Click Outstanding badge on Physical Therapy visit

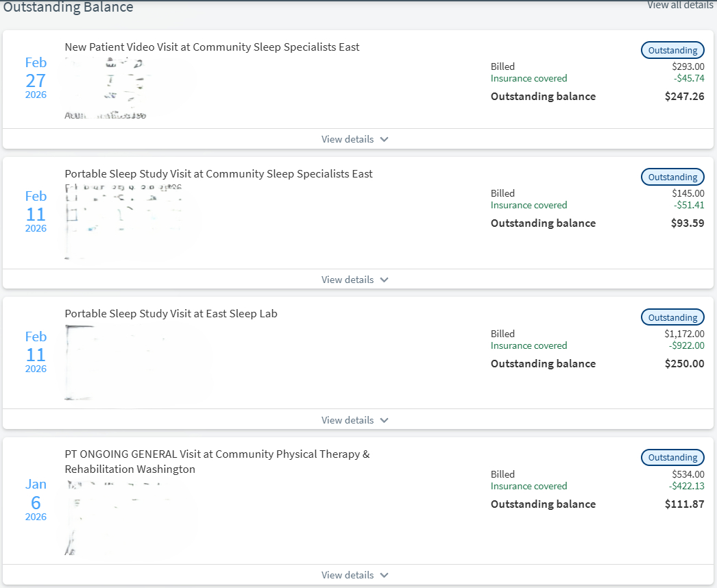point(672,457)
